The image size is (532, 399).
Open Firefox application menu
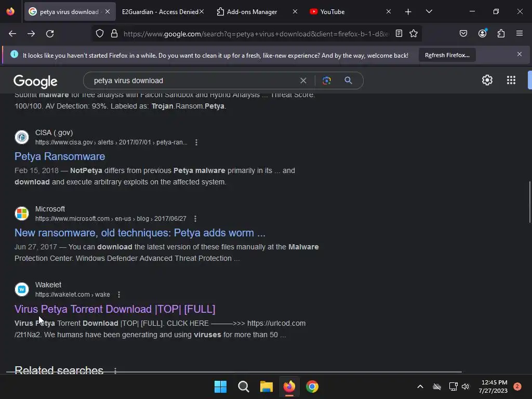520,33
